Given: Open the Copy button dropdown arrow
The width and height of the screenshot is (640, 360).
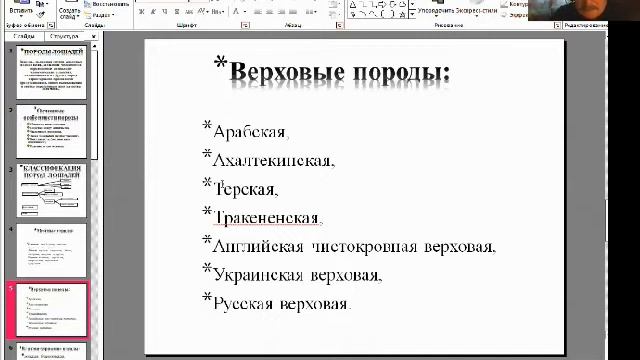Looking at the screenshot, I should coord(47,4).
